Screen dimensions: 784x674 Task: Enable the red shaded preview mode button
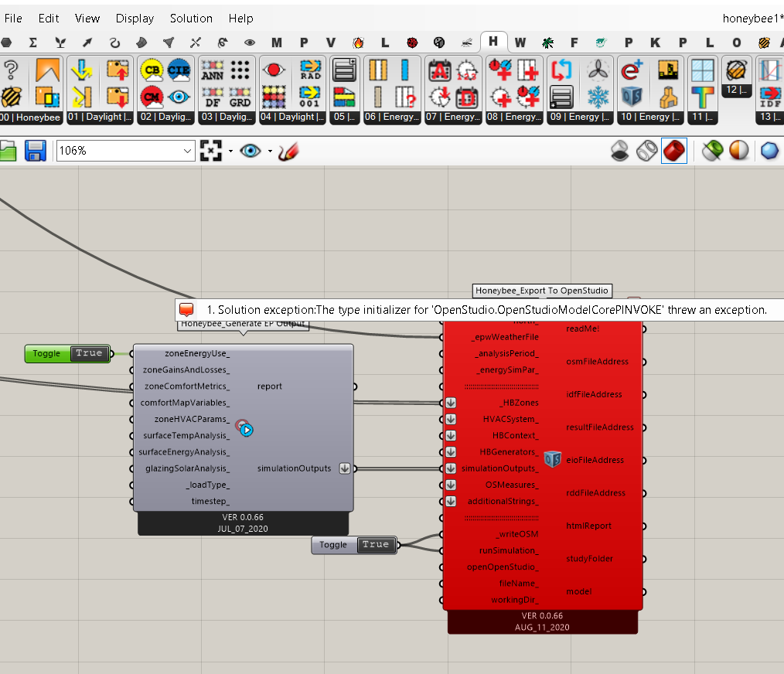point(673,151)
